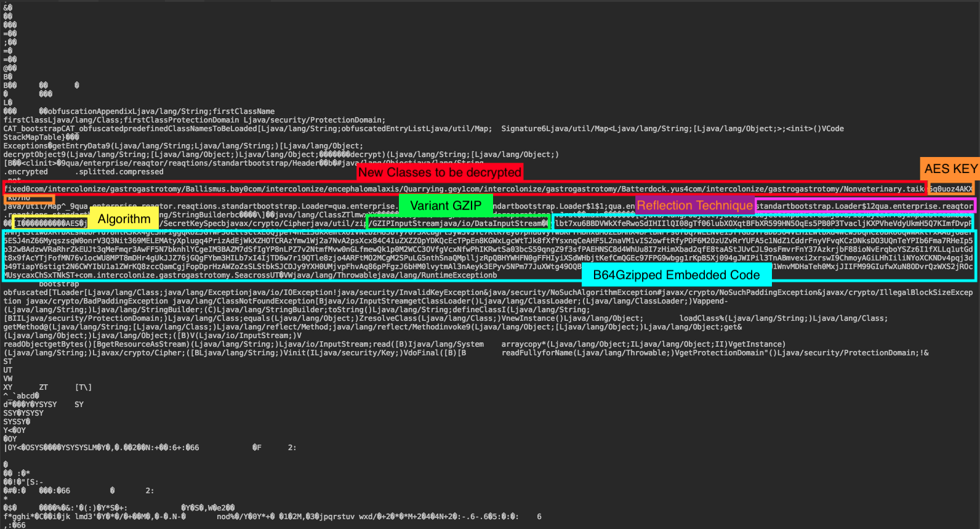Select the '.splitted.compressed' string

[x=119, y=172]
